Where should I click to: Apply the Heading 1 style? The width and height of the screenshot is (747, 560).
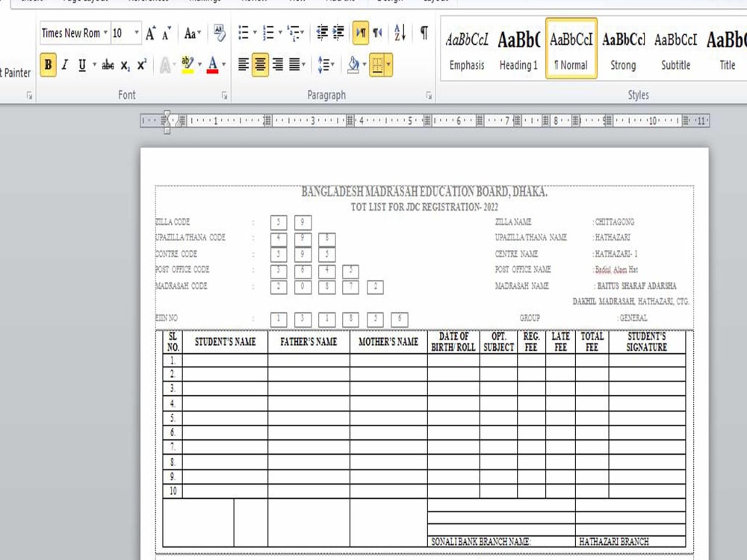[x=519, y=50]
